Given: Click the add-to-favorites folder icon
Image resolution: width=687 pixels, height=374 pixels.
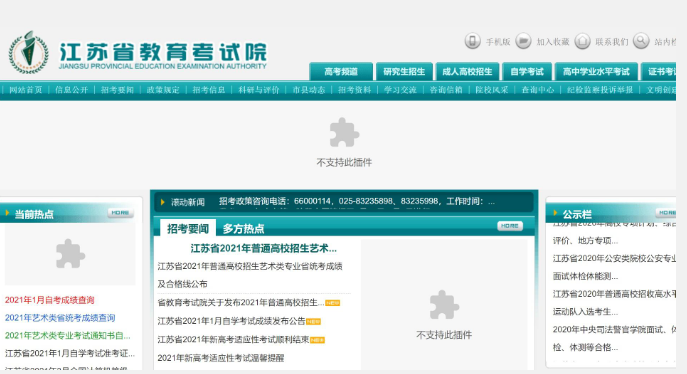Looking at the screenshot, I should 523,41.
